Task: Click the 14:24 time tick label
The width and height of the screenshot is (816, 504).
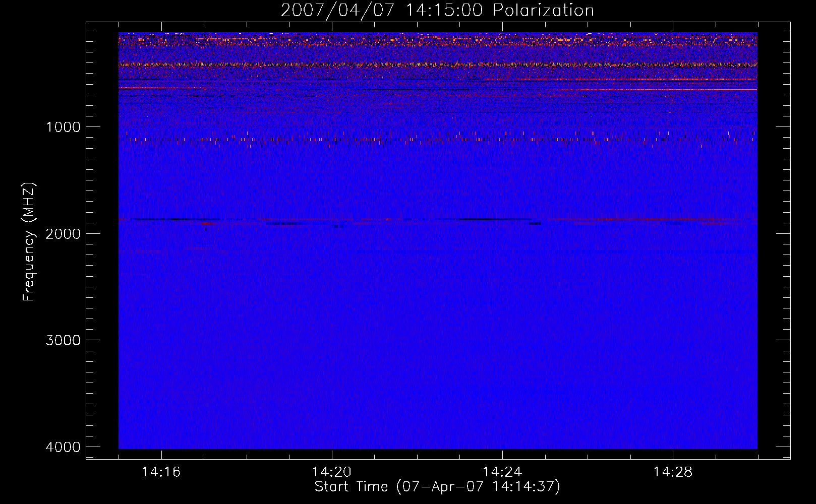Action: click(x=502, y=472)
